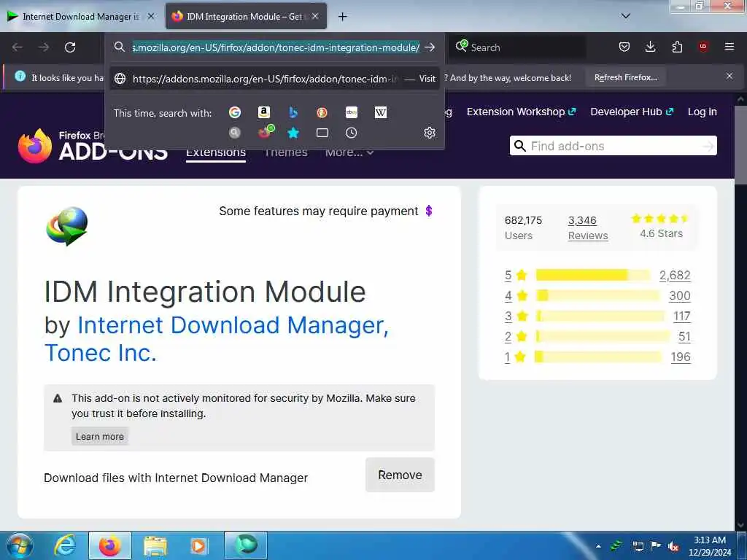Show the 117 three-star reviews
Image resolution: width=747 pixels, height=560 pixels.
click(x=682, y=316)
